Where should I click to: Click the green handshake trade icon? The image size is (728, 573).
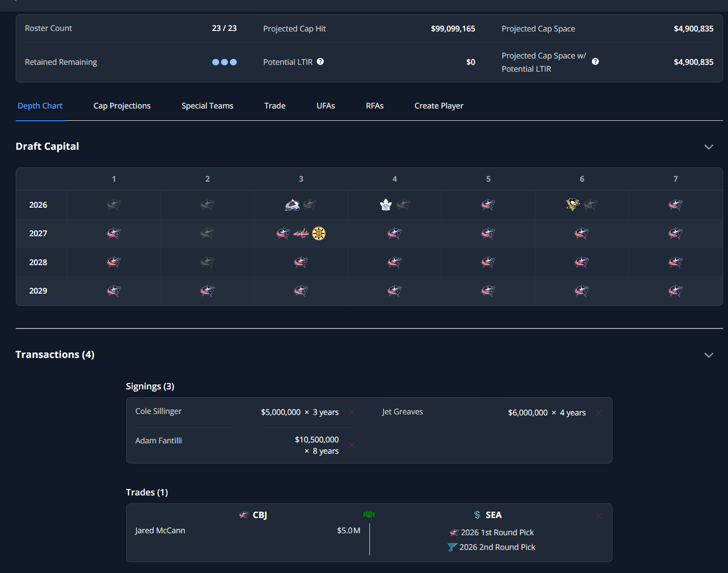369,515
